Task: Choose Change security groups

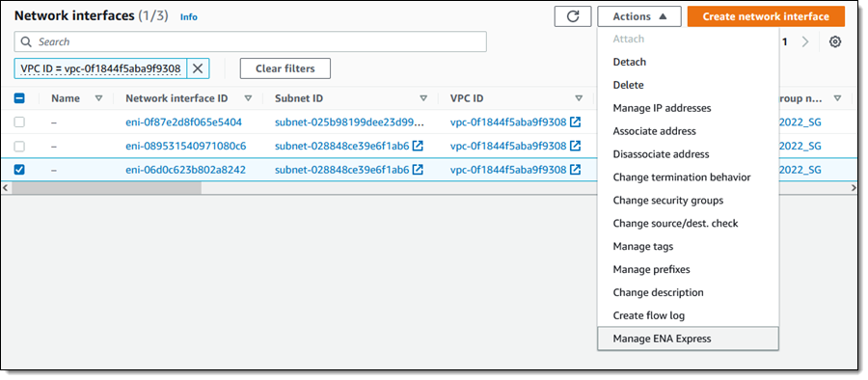Action: pos(688,201)
